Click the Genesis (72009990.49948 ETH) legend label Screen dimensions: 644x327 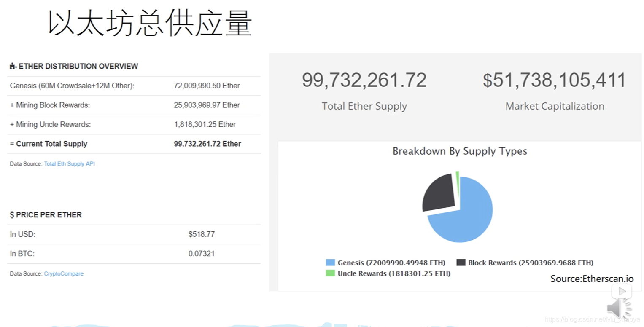[391, 263]
